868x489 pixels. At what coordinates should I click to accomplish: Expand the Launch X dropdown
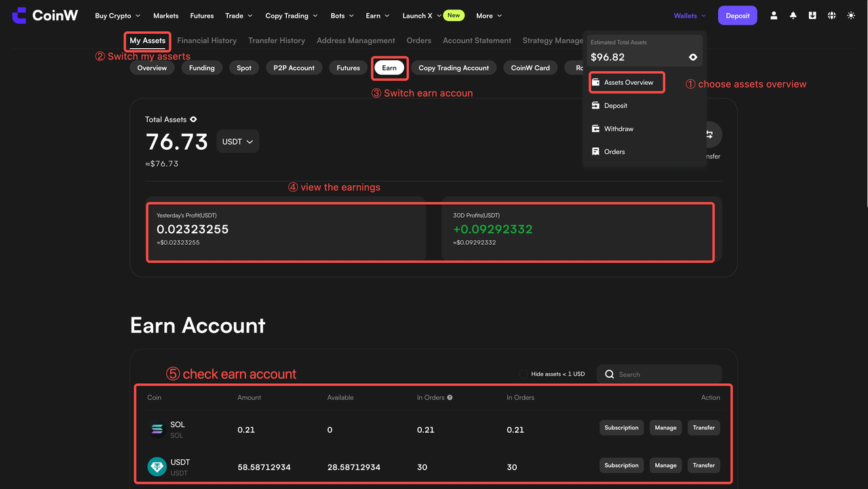[422, 16]
